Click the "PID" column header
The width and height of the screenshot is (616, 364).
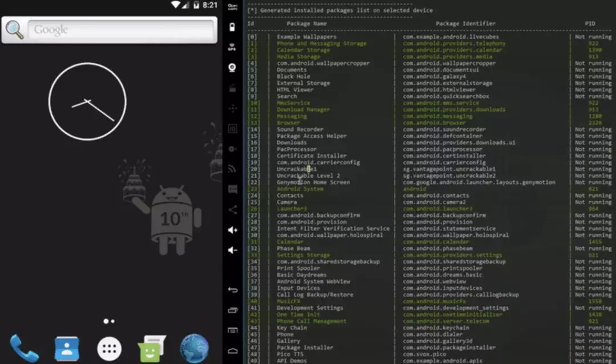590,23
